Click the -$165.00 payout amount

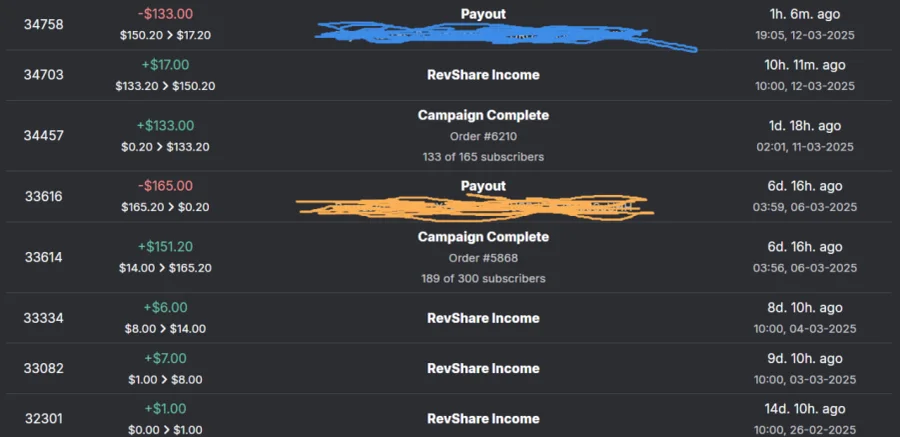165,186
